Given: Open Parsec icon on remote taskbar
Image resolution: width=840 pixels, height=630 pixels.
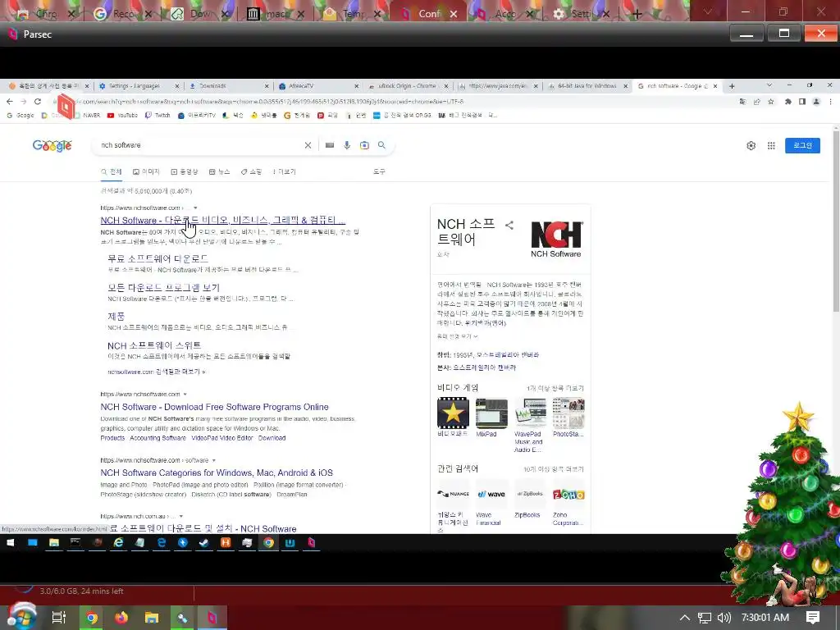Looking at the screenshot, I should pyautogui.click(x=311, y=543).
